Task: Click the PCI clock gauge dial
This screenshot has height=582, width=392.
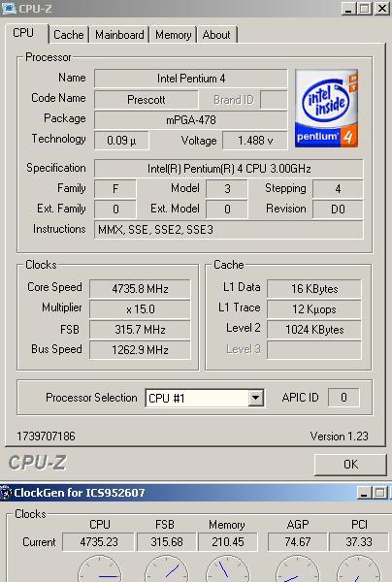Action: [358, 568]
